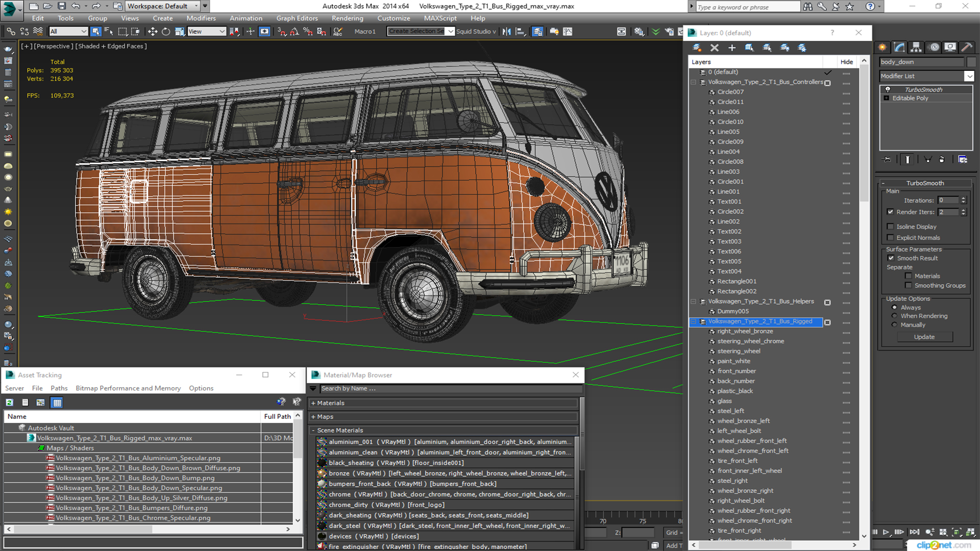The width and height of the screenshot is (980, 551).
Task: Select the Manually update radio option
Action: click(x=894, y=325)
